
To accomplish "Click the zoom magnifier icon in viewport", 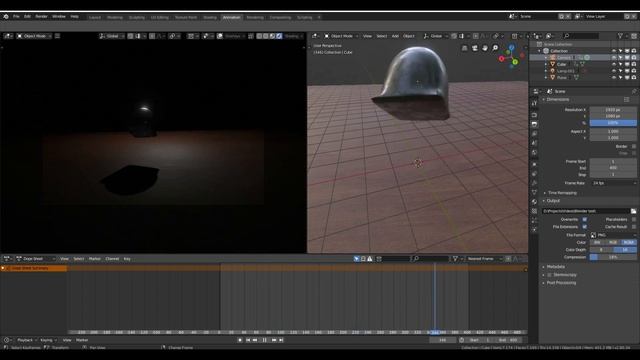I will [x=495, y=48].
